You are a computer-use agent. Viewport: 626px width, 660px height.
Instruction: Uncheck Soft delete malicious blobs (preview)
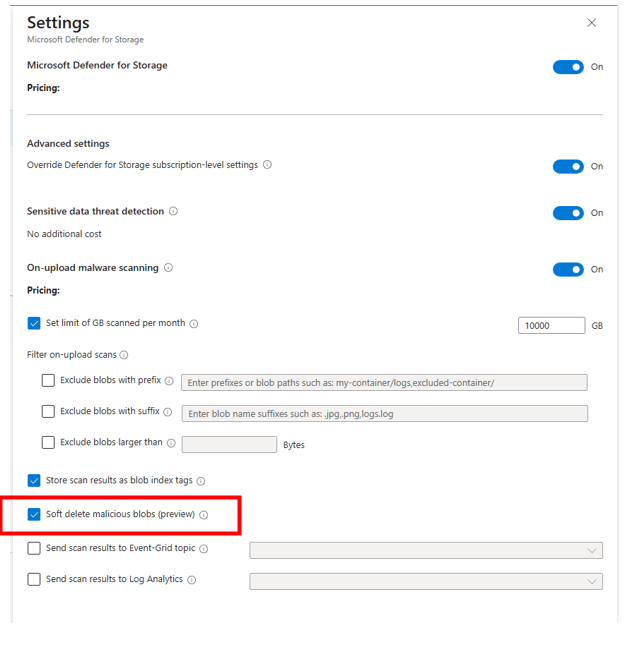(34, 515)
